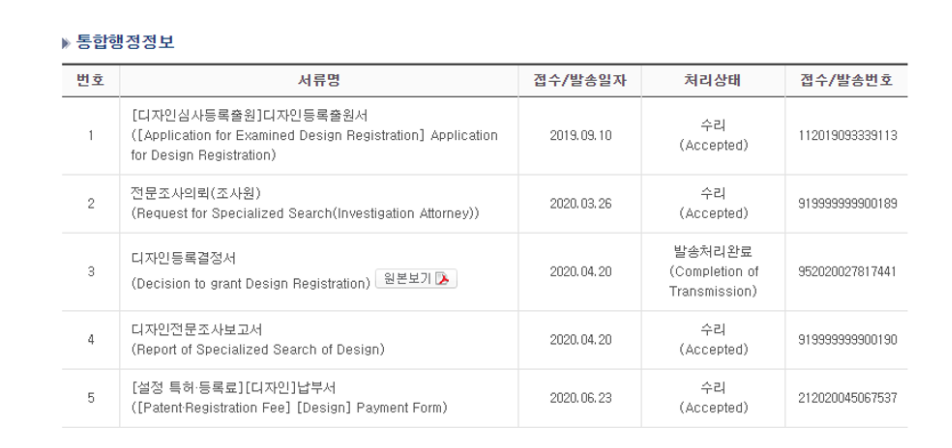Screen dimensions: 952x448
Task: Click the date 2019.09.10 cell
Action: (x=580, y=135)
